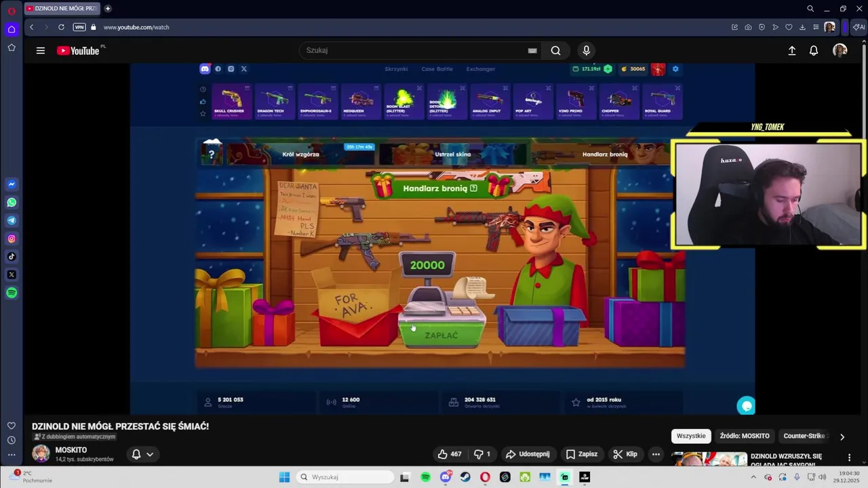Open the Windows Start menu
The width and height of the screenshot is (868, 488).
tap(285, 477)
